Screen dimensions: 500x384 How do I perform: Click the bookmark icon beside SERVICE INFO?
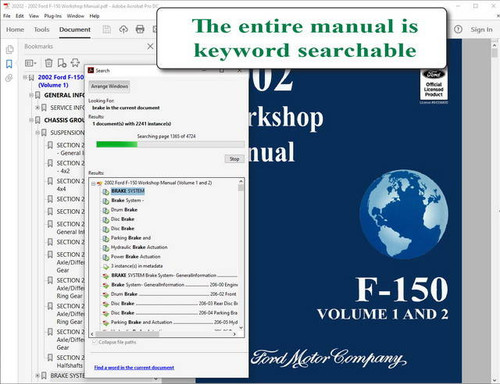(x=44, y=108)
